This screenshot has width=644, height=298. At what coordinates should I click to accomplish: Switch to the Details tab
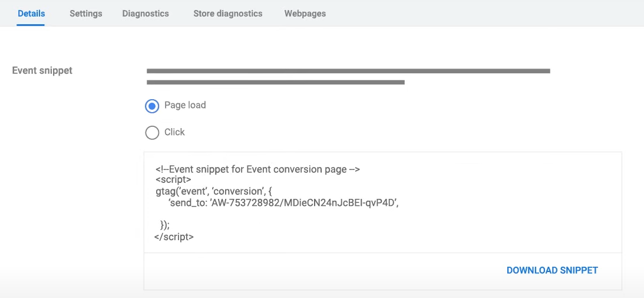click(31, 14)
